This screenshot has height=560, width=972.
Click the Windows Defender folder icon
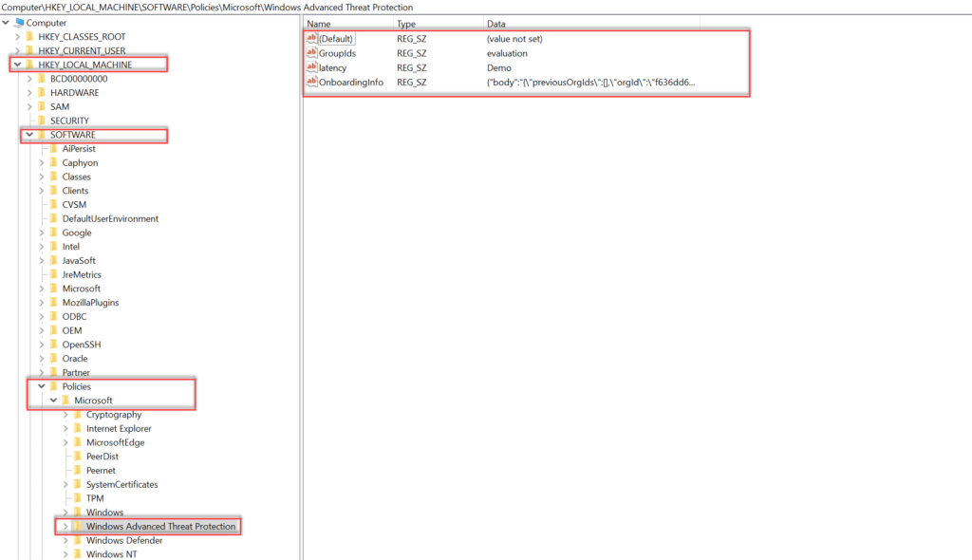(78, 540)
